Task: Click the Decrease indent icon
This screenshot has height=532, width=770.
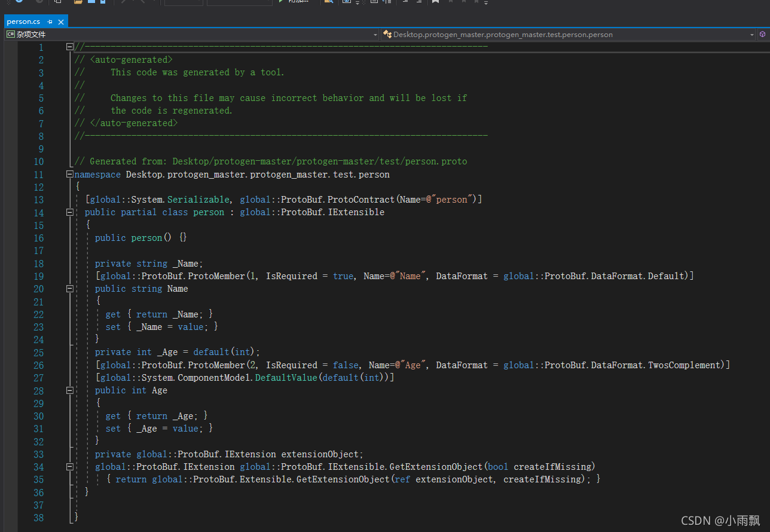Action: point(418,4)
